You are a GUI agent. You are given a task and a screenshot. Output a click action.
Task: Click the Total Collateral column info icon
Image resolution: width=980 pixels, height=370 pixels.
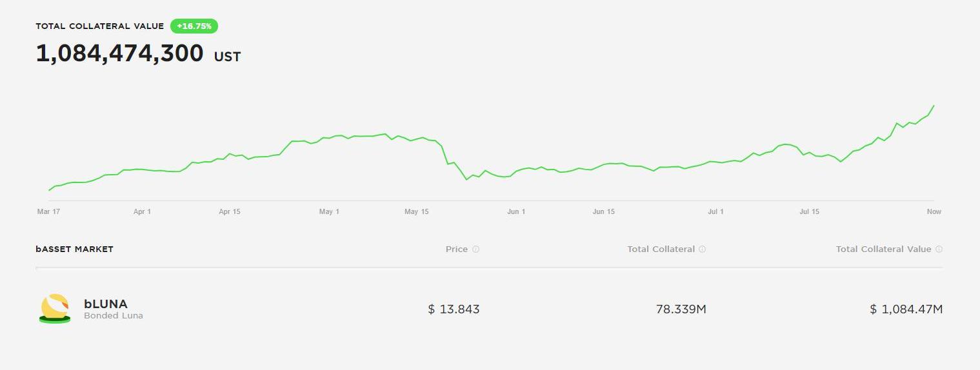[702, 249]
